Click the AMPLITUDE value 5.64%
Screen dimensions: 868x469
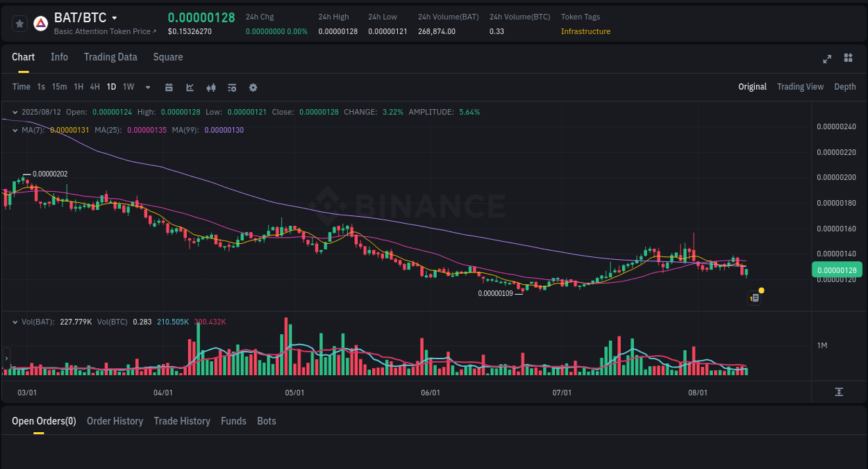(x=469, y=112)
